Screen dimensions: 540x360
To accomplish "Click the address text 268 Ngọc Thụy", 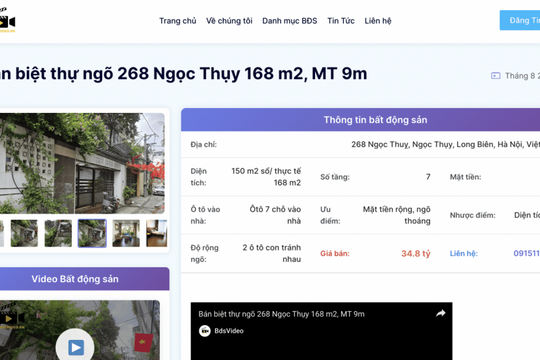I will pyautogui.click(x=446, y=144).
